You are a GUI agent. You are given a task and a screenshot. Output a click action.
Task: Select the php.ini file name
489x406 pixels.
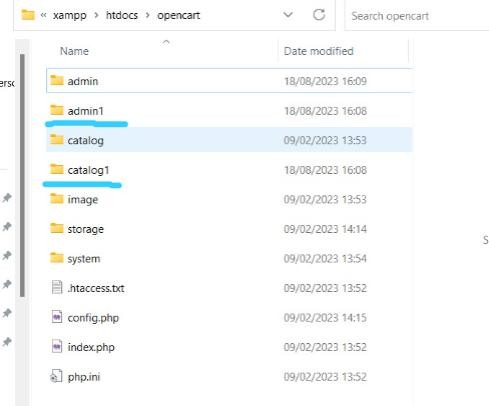click(84, 377)
